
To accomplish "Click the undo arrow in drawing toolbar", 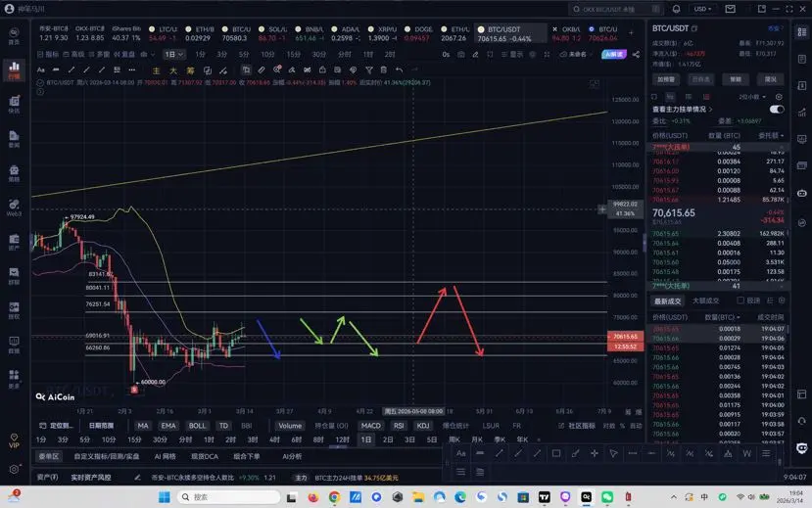I will click(x=399, y=69).
